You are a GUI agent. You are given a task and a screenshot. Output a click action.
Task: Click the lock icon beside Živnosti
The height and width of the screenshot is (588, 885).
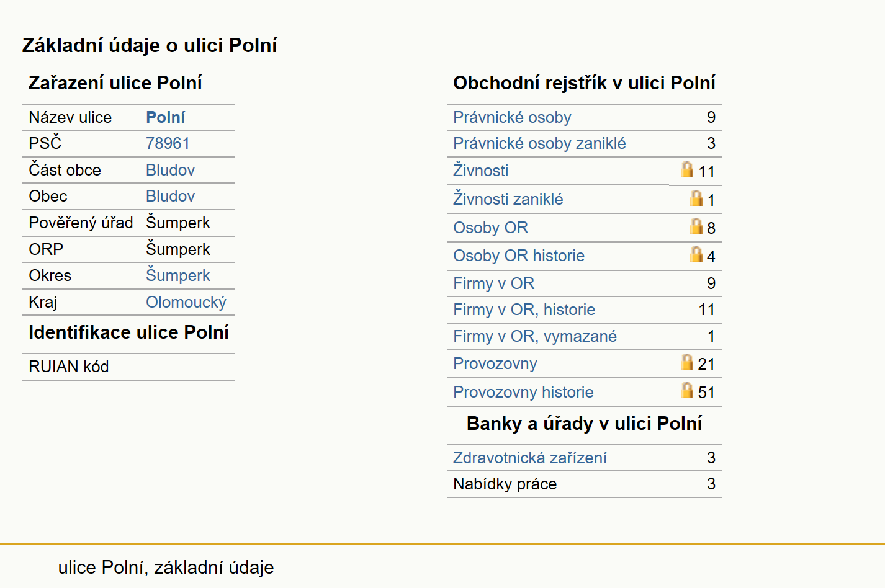686,169
